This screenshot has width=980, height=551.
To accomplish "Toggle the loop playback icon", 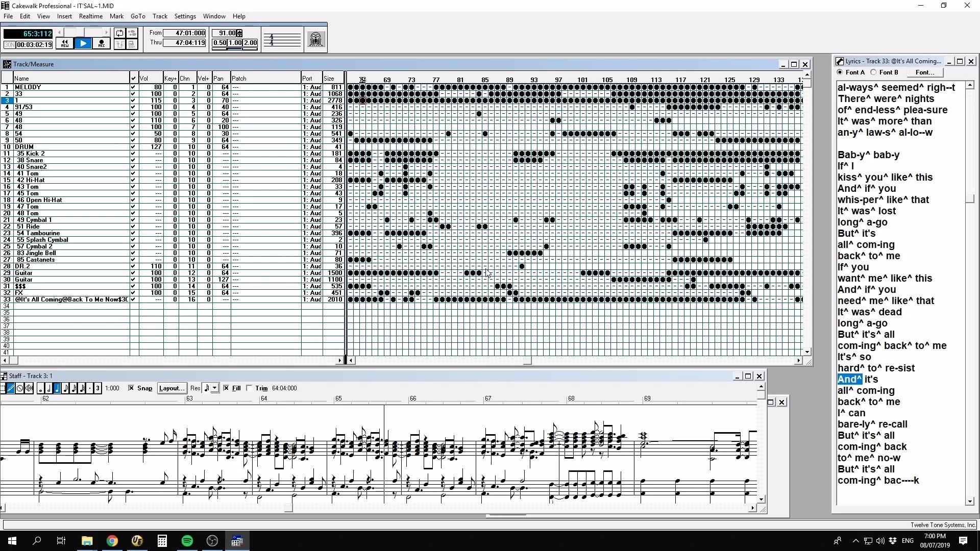I will tap(119, 33).
